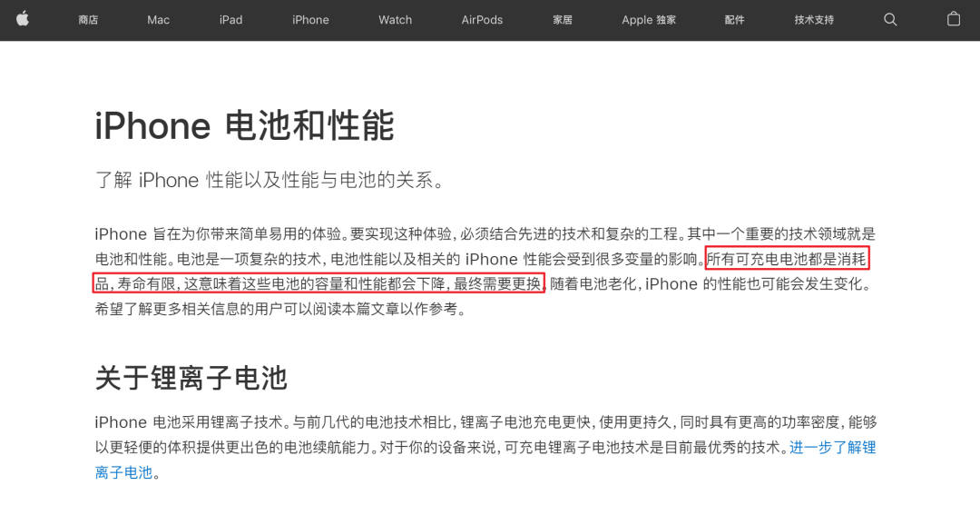980x505 pixels.
Task: Choose iPhone in the navigation bar
Action: pos(310,20)
